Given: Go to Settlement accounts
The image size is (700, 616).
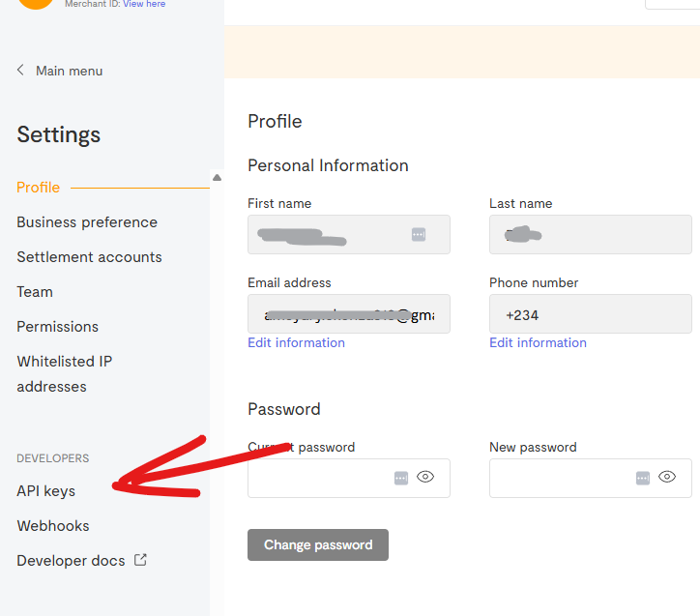Looking at the screenshot, I should pos(89,257).
